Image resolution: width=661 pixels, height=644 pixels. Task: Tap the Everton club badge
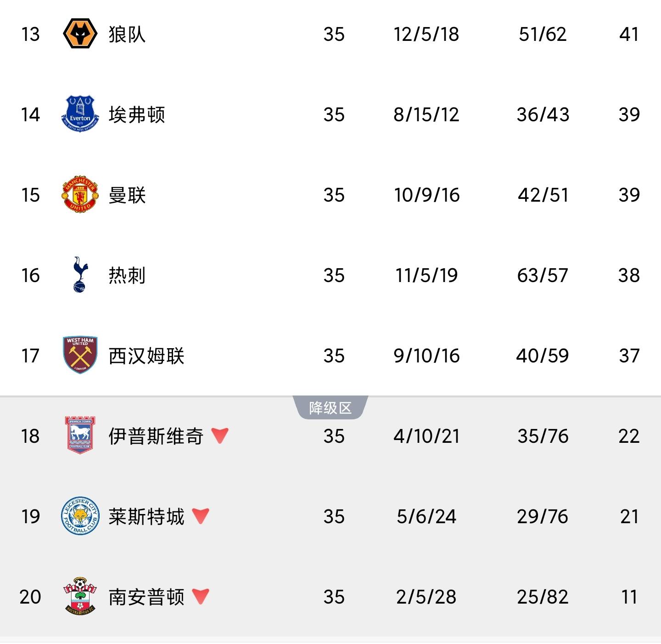tap(80, 114)
